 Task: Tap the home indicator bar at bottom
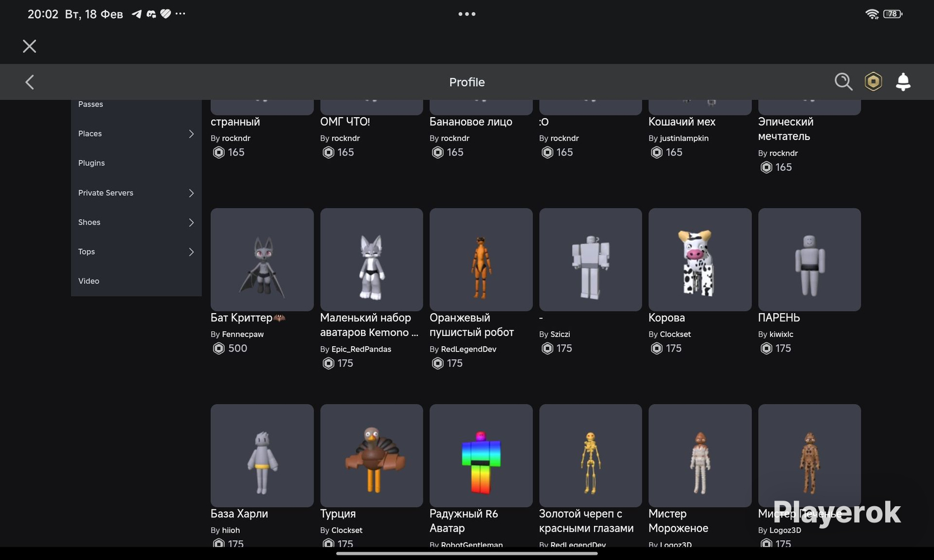pyautogui.click(x=467, y=554)
